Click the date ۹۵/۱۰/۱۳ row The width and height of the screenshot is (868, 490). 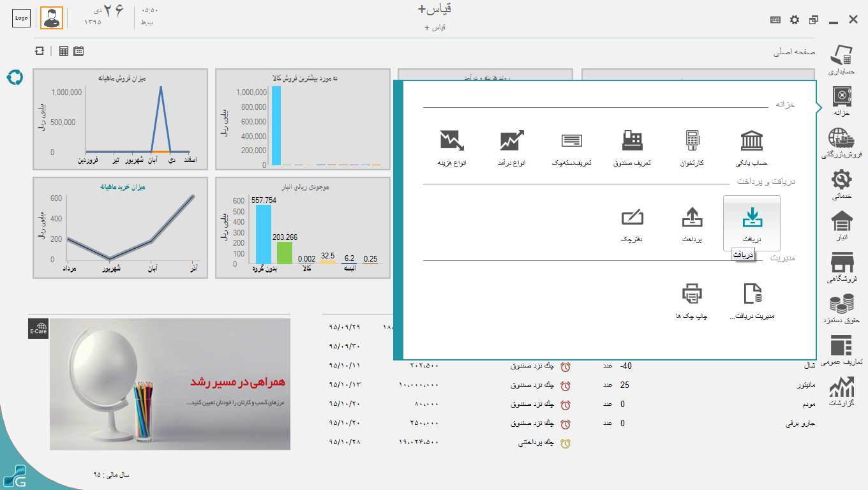pos(345,385)
